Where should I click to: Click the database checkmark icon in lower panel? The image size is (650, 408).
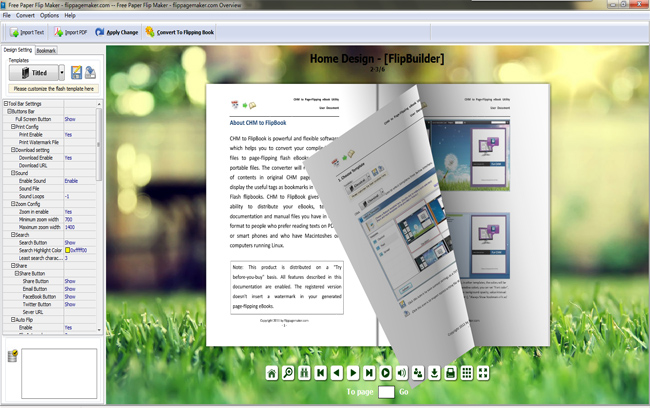tap(13, 356)
